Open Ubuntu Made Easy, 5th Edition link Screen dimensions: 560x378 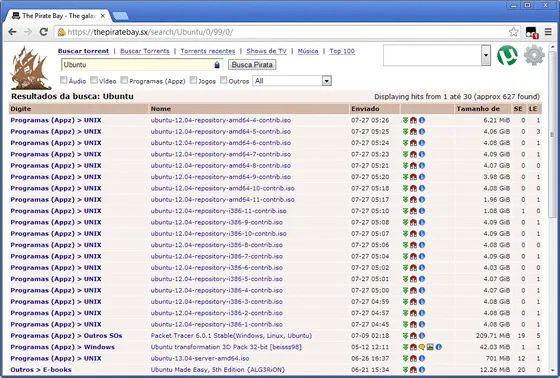point(218,370)
